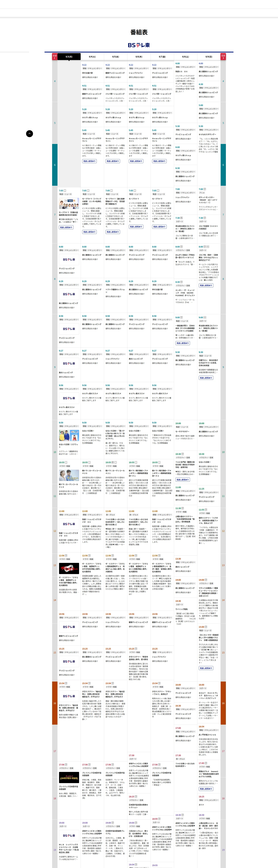This screenshot has height=868, width=278.
Task: Switch to the 8/7(金) day tab
Action: pyautogui.click(x=162, y=57)
